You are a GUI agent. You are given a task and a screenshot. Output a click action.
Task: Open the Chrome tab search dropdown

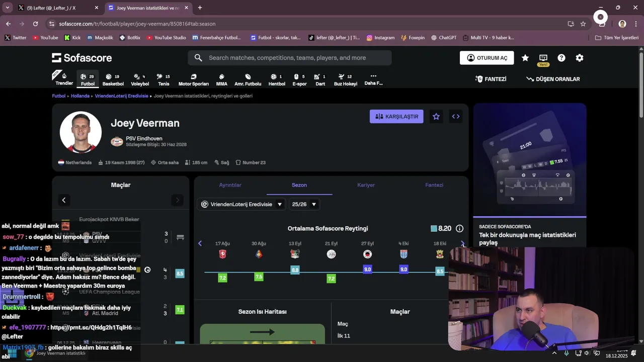(x=7, y=8)
